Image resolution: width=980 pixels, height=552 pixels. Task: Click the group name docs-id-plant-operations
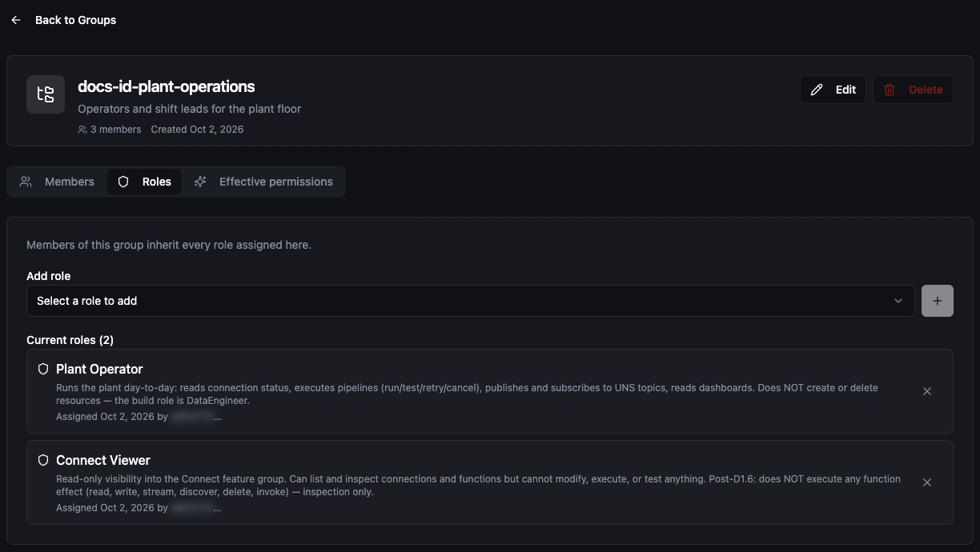point(167,86)
